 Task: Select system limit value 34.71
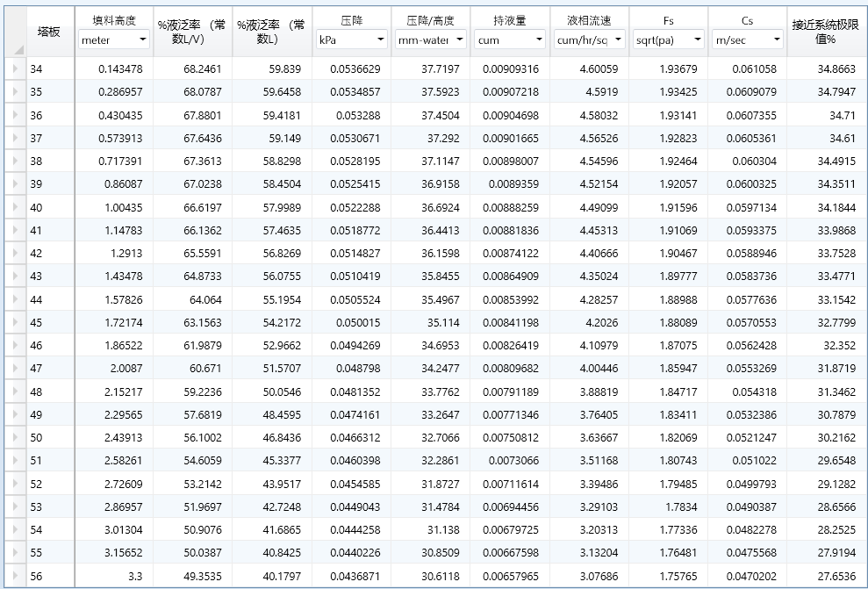[843, 115]
